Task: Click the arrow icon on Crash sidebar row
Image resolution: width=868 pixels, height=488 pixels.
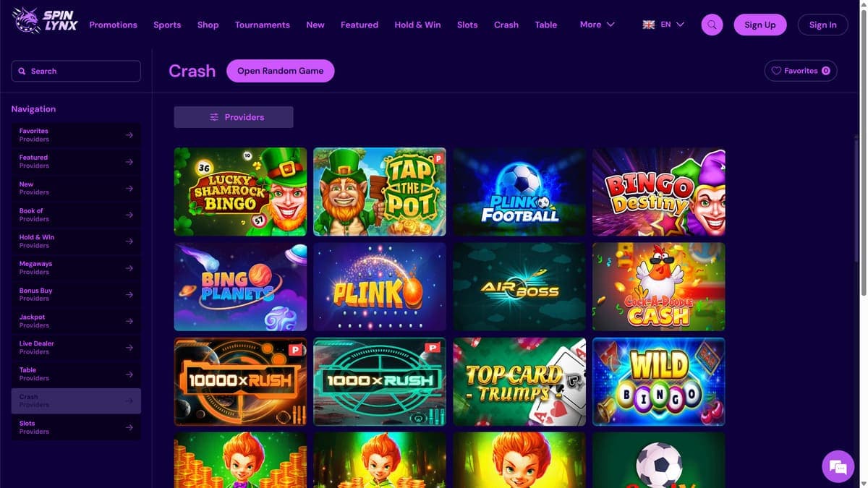Action: pos(129,401)
